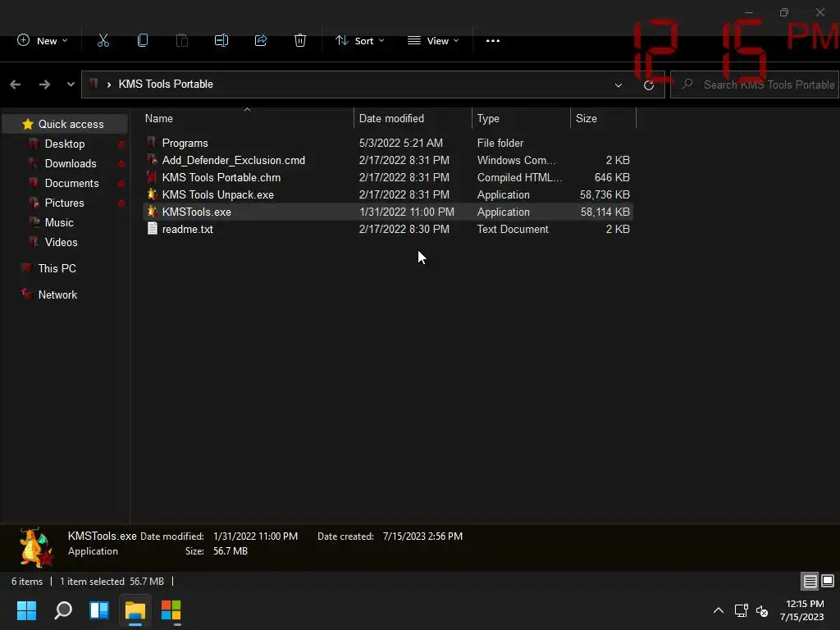
Task: Click the 5/3/2022 5:21 AM date cell
Action: pos(400,143)
